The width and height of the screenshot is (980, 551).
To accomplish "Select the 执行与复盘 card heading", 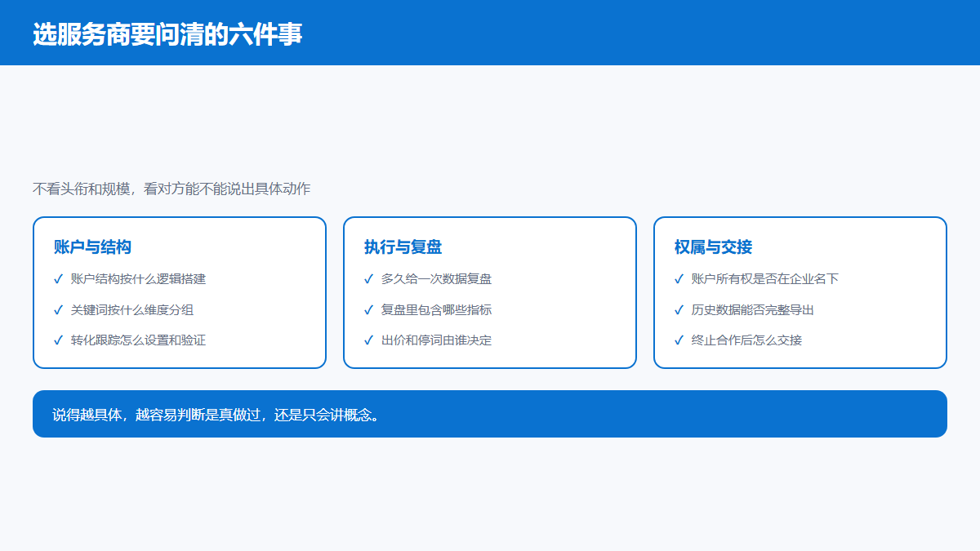I will point(403,247).
